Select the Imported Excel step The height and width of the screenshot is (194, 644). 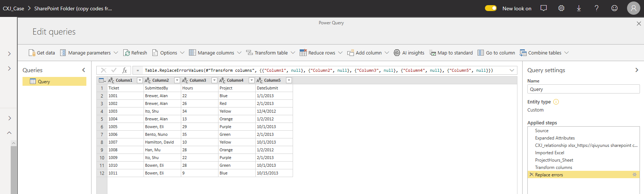(583, 153)
